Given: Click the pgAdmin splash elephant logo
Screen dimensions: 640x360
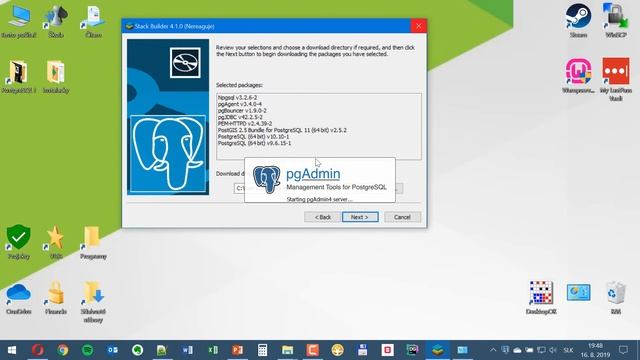Looking at the screenshot, I should 267,179.
